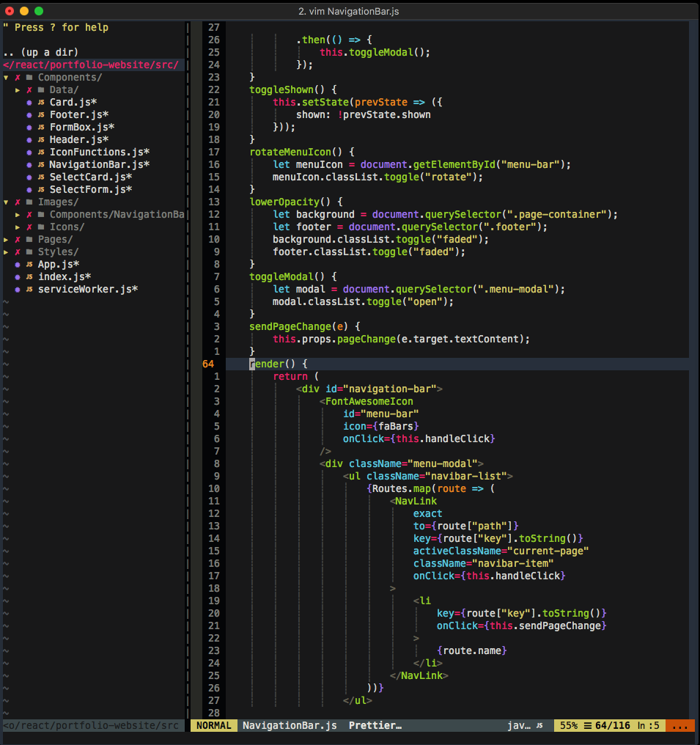
Task: Place cursor on 'render() {' line 64
Action: pyautogui.click(x=279, y=364)
